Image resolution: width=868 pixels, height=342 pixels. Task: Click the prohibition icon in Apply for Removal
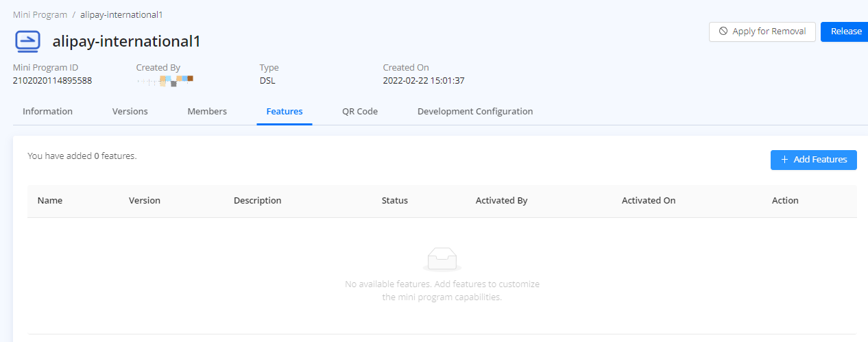[723, 32]
